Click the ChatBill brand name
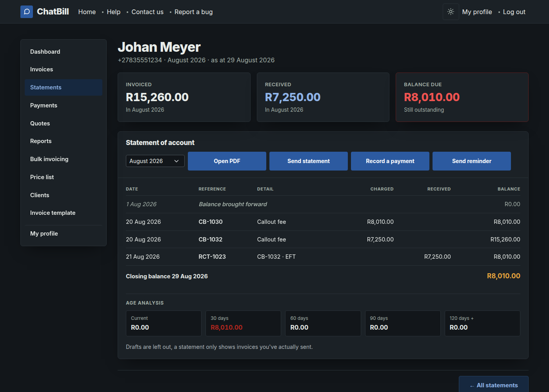The image size is (549, 392). click(53, 12)
